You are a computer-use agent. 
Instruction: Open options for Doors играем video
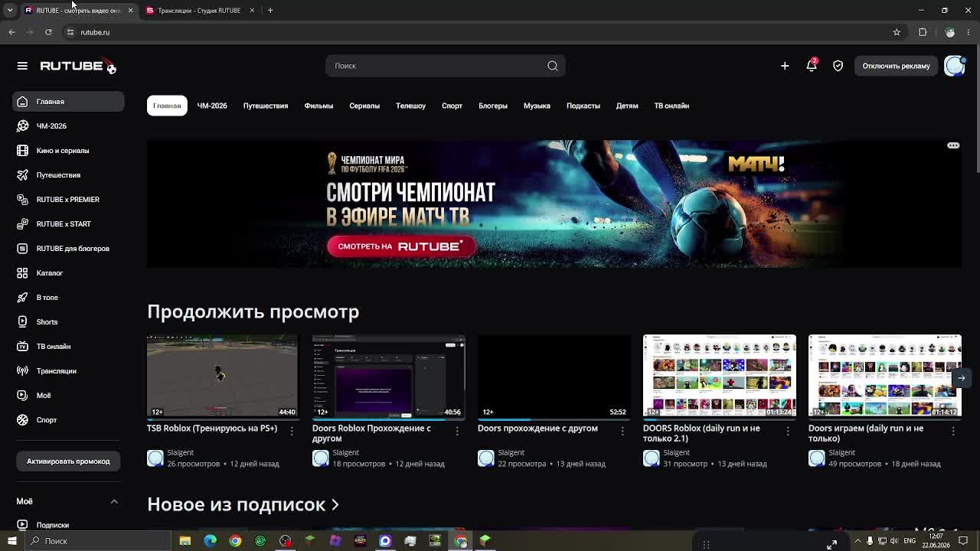[x=953, y=432]
